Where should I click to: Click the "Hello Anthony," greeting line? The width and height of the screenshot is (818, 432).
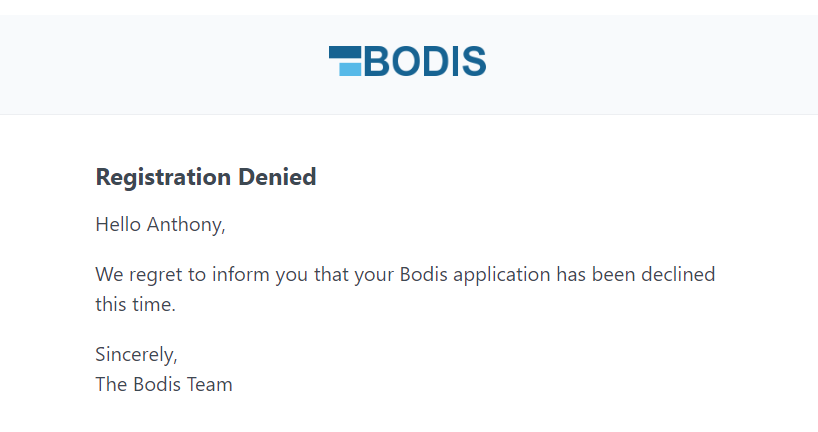tap(160, 225)
